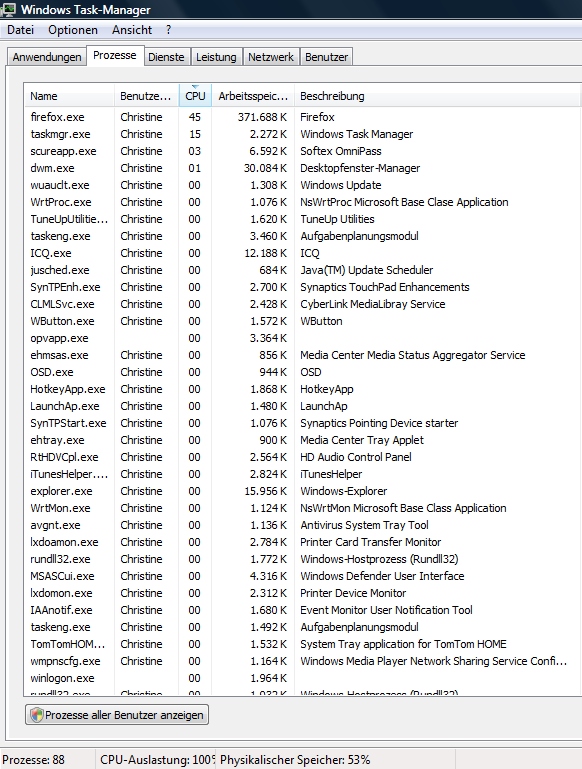Sort by the Arbeitsspeicher column header

253,96
